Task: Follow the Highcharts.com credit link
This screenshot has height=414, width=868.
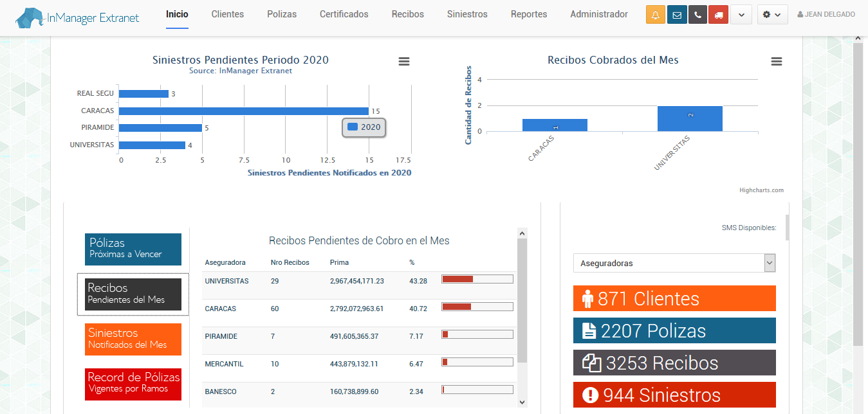Action: pyautogui.click(x=761, y=190)
